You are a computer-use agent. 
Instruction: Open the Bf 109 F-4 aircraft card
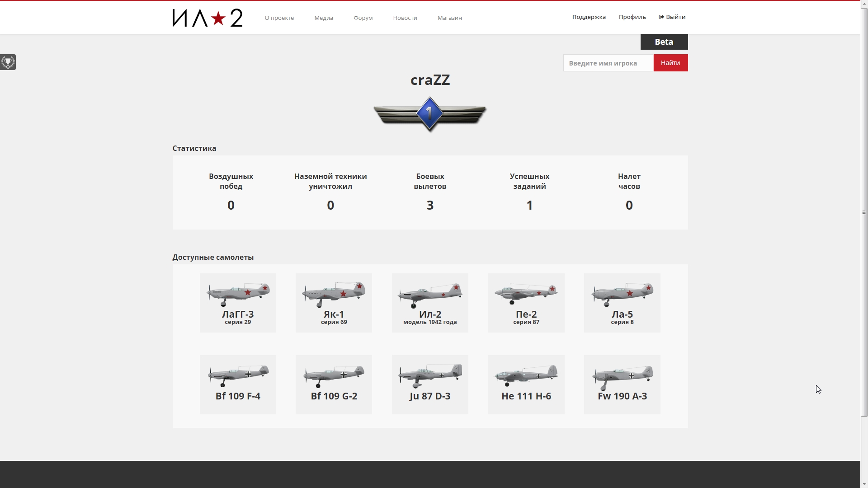pos(238,384)
